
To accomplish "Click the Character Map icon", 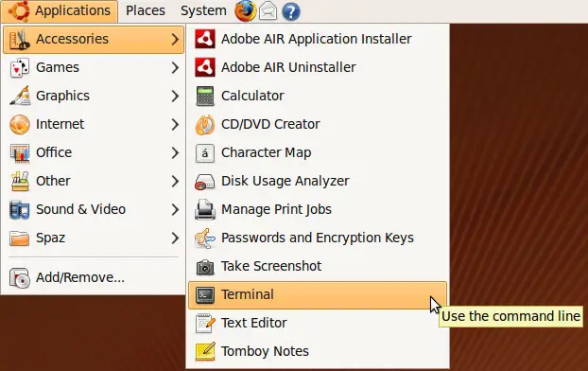I will 205,152.
